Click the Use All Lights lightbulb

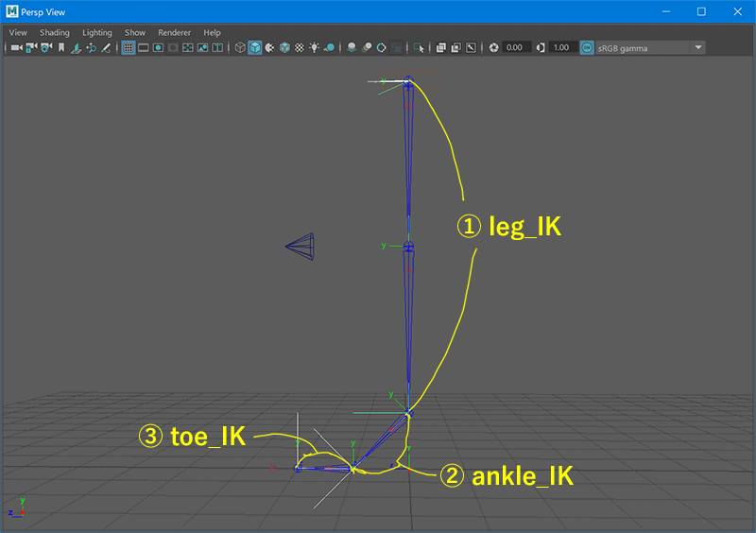coord(315,48)
